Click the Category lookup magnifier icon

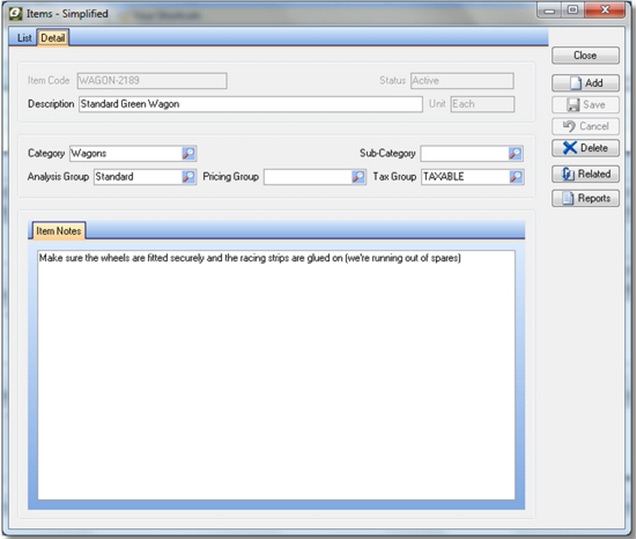189,153
